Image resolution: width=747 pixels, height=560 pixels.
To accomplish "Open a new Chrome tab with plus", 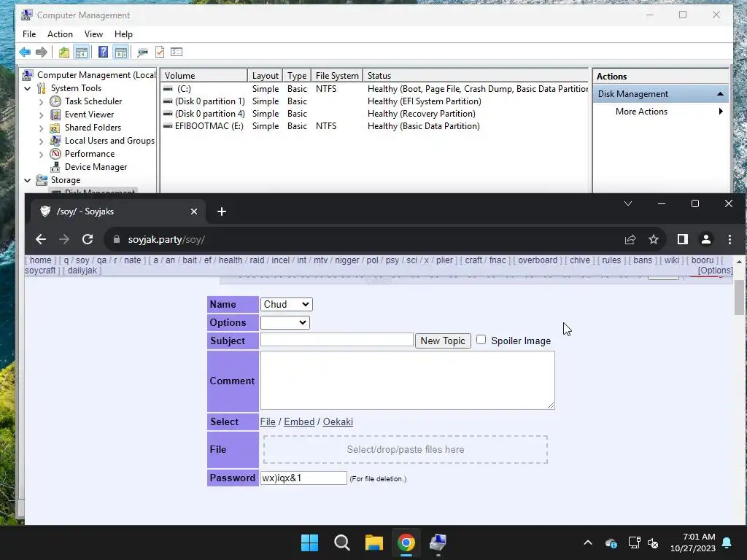I will coord(222,211).
